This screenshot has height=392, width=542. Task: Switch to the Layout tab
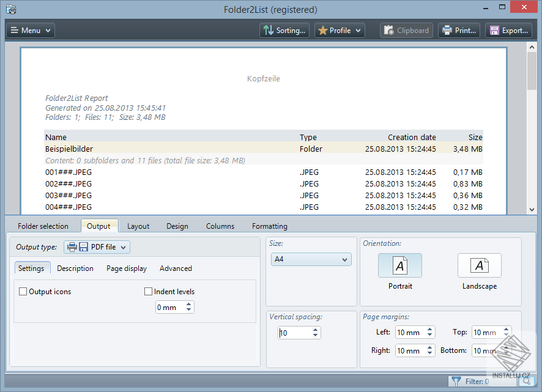[138, 226]
